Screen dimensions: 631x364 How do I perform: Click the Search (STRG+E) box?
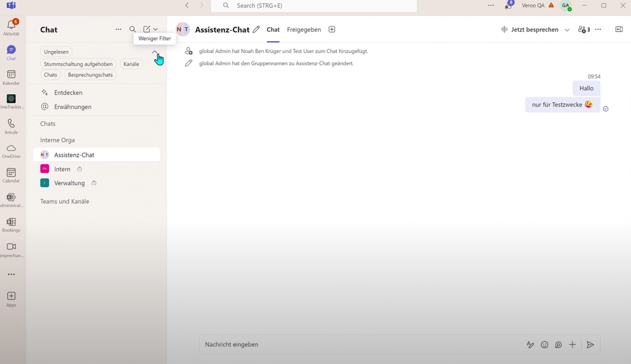point(314,6)
